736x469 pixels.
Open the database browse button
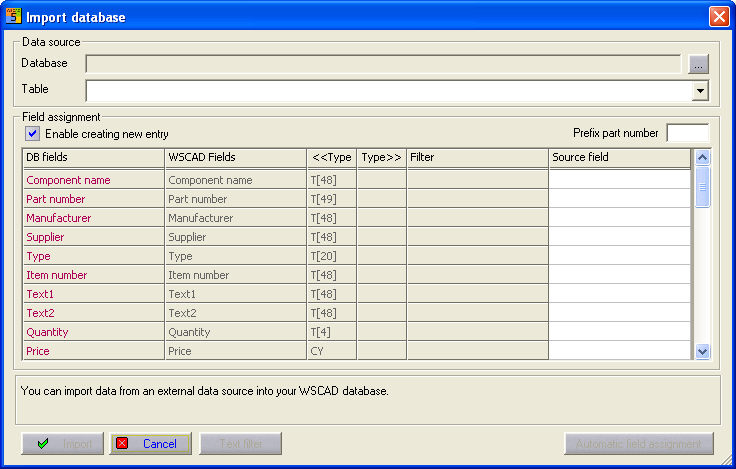point(698,64)
